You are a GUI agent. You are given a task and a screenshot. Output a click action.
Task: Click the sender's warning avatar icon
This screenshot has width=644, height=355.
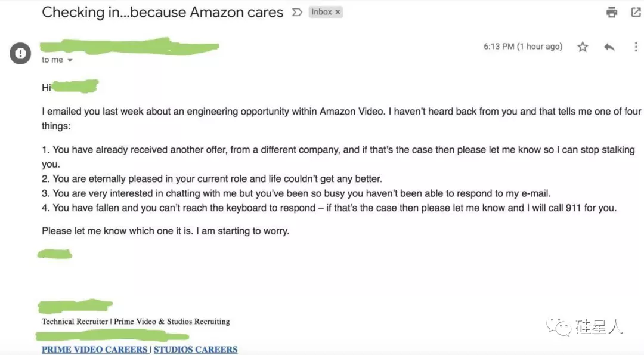click(20, 54)
